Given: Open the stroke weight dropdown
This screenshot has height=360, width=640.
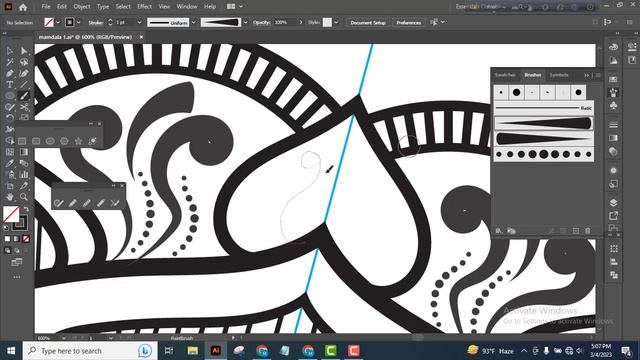Looking at the screenshot, I should point(139,22).
